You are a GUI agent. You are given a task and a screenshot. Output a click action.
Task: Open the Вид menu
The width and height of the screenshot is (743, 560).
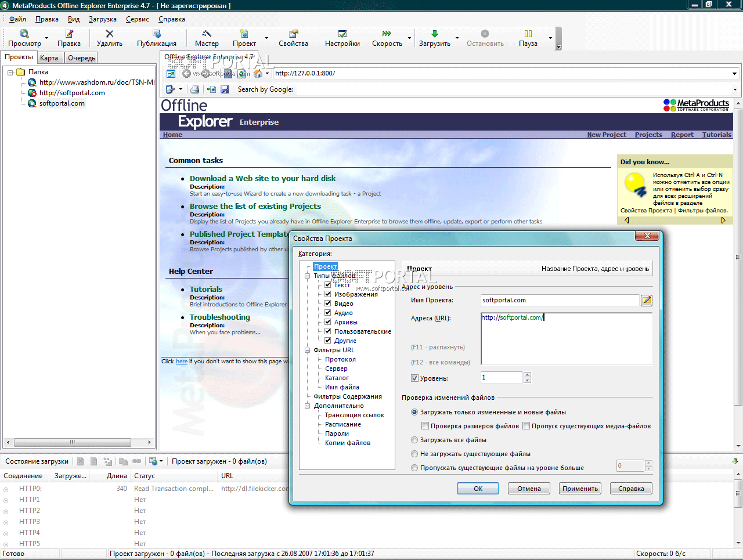74,19
